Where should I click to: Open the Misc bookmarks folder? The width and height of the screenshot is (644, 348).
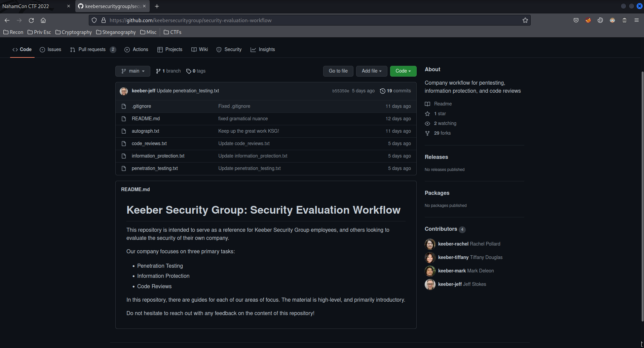tap(148, 32)
